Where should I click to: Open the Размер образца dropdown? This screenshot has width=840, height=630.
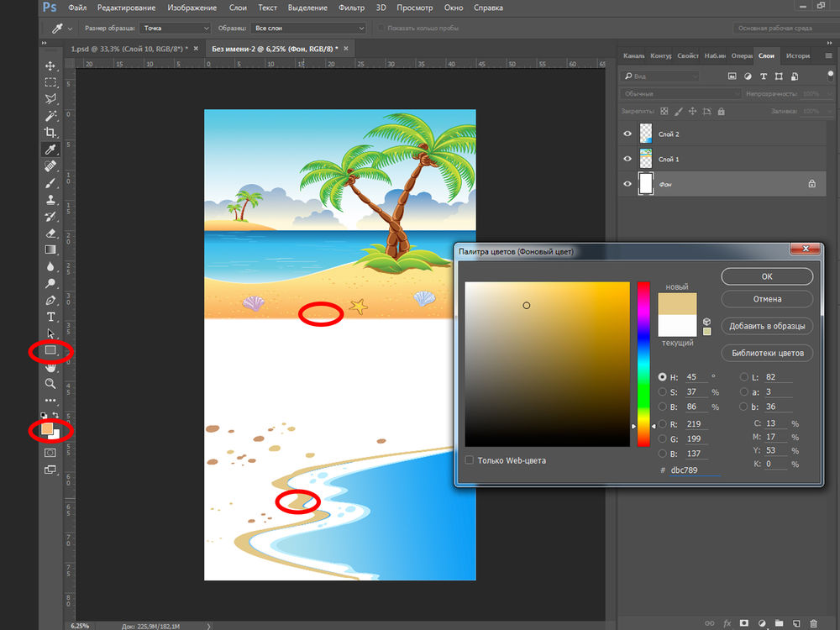[173, 29]
